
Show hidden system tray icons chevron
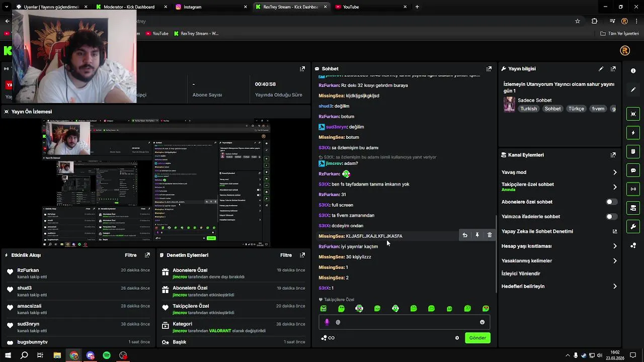pos(568,355)
